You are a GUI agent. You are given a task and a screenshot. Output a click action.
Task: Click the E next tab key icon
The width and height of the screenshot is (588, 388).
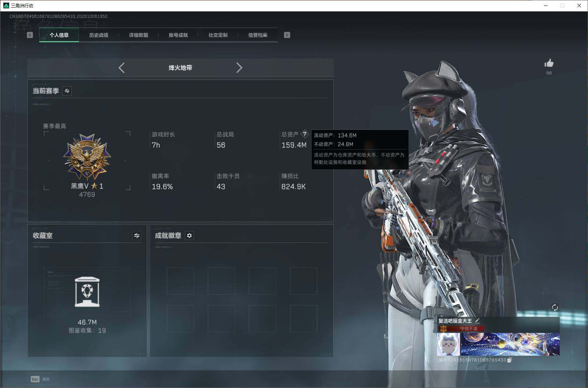pos(287,35)
